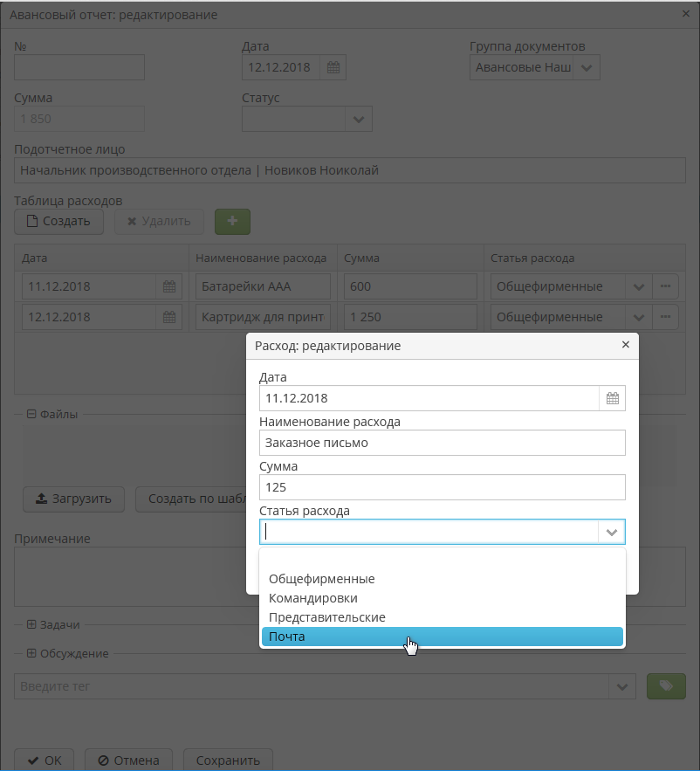Choose Командировки expense category option
700x771 pixels.
pyautogui.click(x=313, y=598)
